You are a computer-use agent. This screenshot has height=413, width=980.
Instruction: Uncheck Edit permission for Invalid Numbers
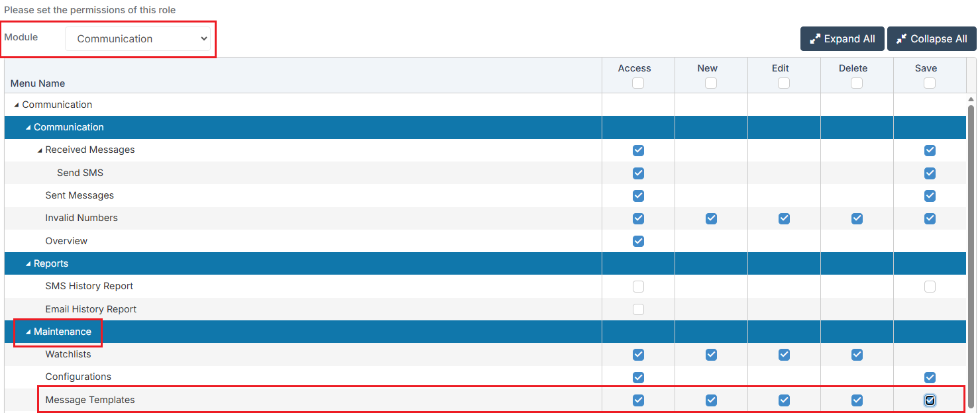(784, 218)
